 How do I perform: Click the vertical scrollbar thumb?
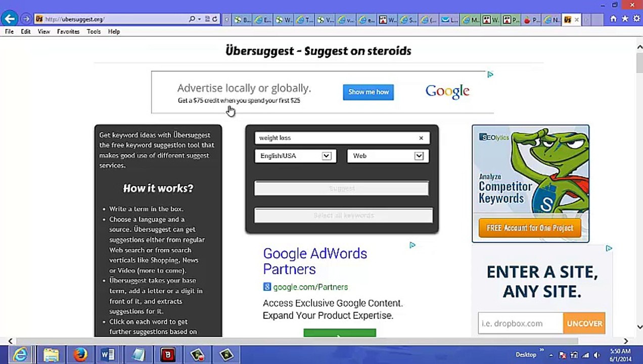point(639,63)
